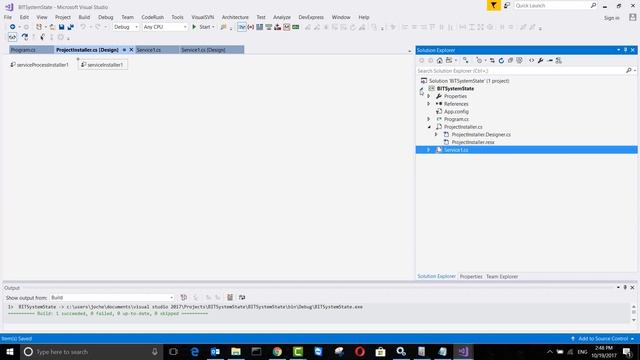Click the Home icon in Solution Explorer
Screen dimensions: 640x360
[440, 60]
